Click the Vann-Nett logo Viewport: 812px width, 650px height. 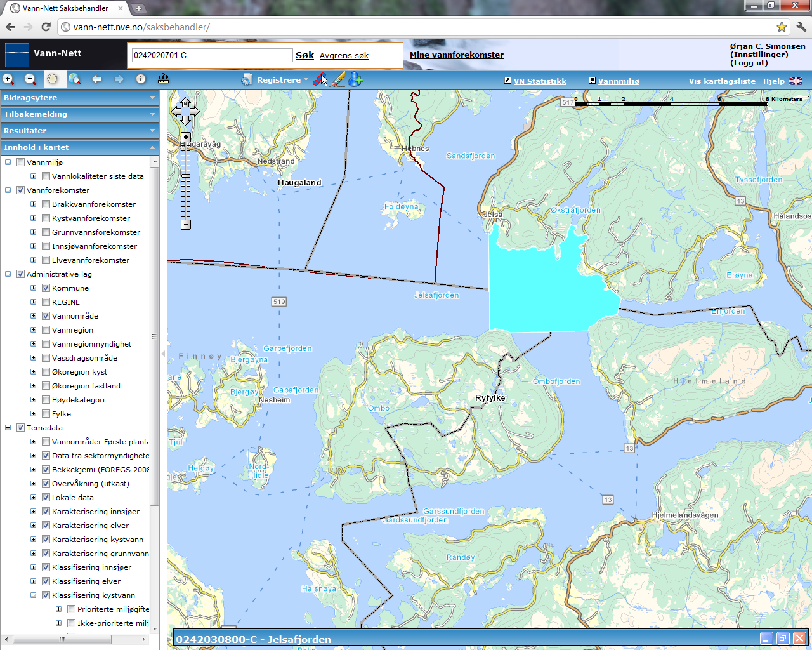(x=17, y=55)
